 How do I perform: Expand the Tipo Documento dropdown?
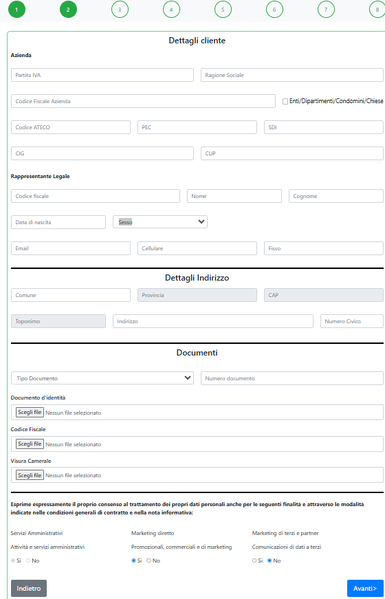point(102,378)
